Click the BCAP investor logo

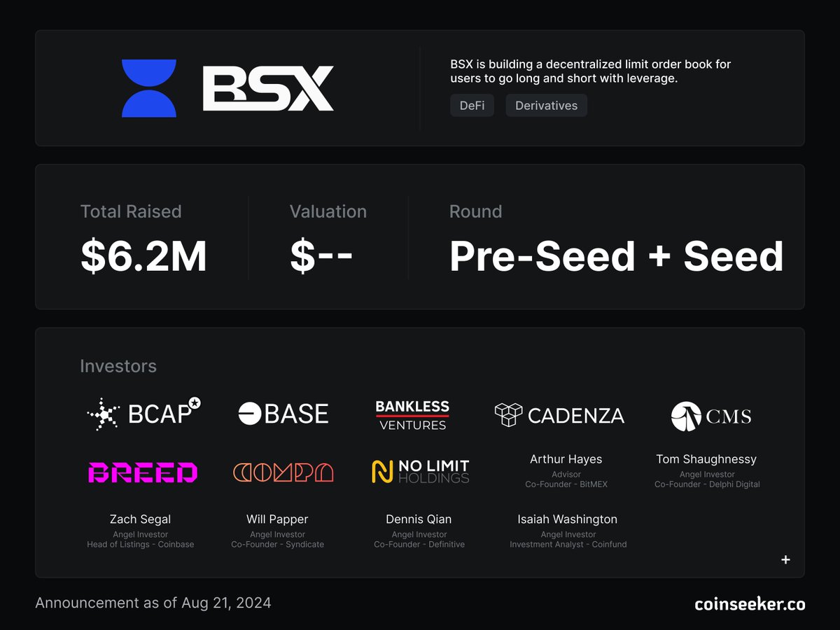coord(143,414)
